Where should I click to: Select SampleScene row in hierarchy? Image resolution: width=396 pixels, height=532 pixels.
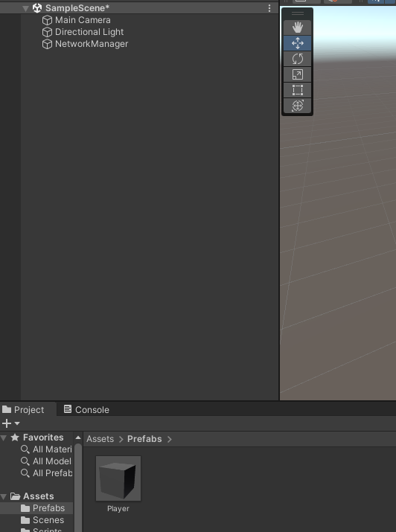coord(139,8)
